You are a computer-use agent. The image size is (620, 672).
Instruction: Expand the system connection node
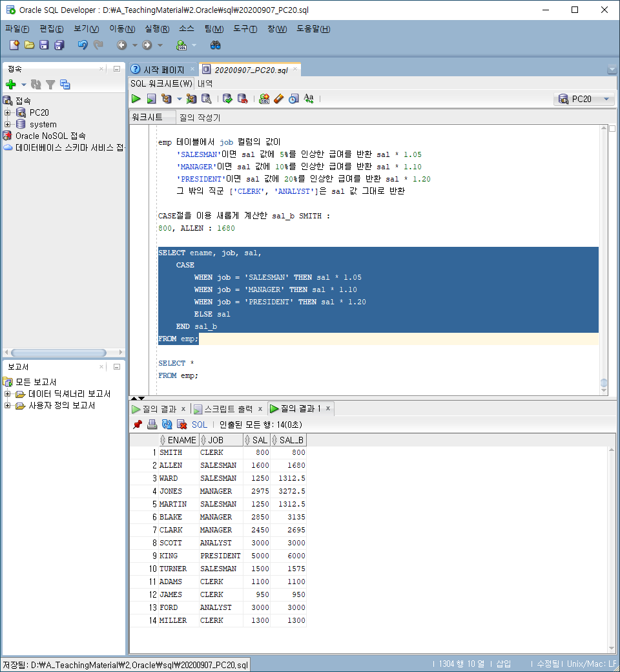point(7,124)
